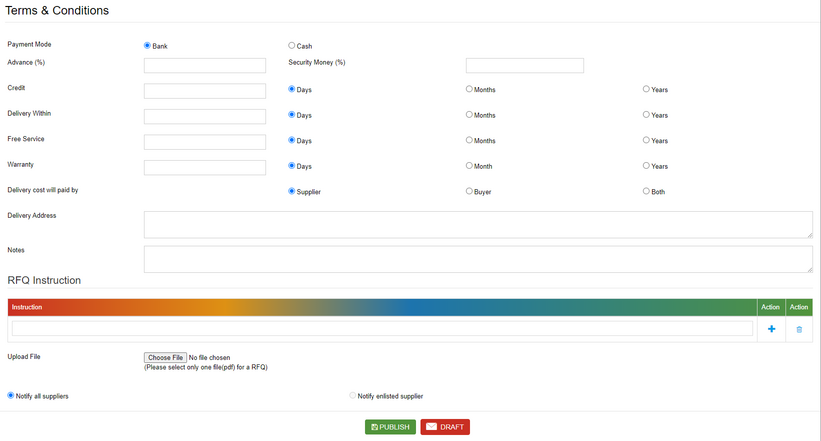
Task: Enable Notify all suppliers option
Action: pos(11,396)
